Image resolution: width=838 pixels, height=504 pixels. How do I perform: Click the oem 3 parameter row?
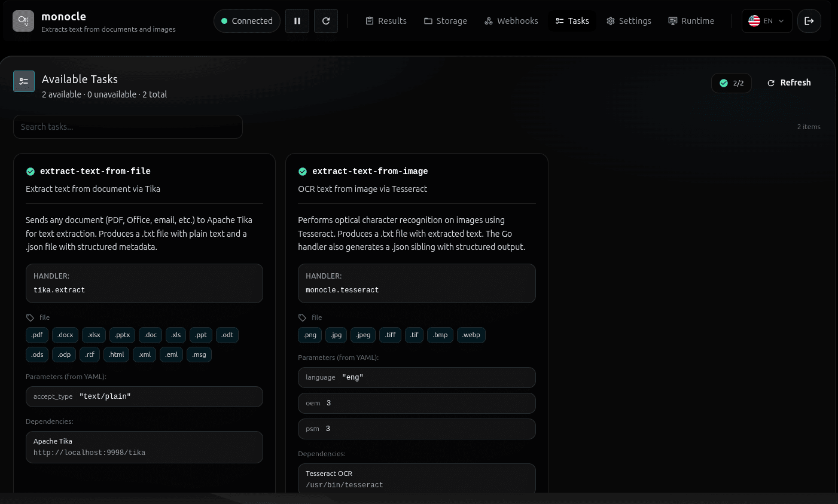[417, 404]
